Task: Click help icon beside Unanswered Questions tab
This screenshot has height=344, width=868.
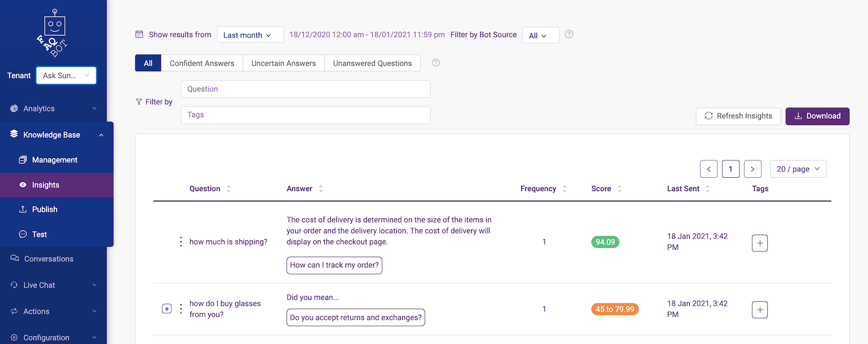Action: coord(436,63)
